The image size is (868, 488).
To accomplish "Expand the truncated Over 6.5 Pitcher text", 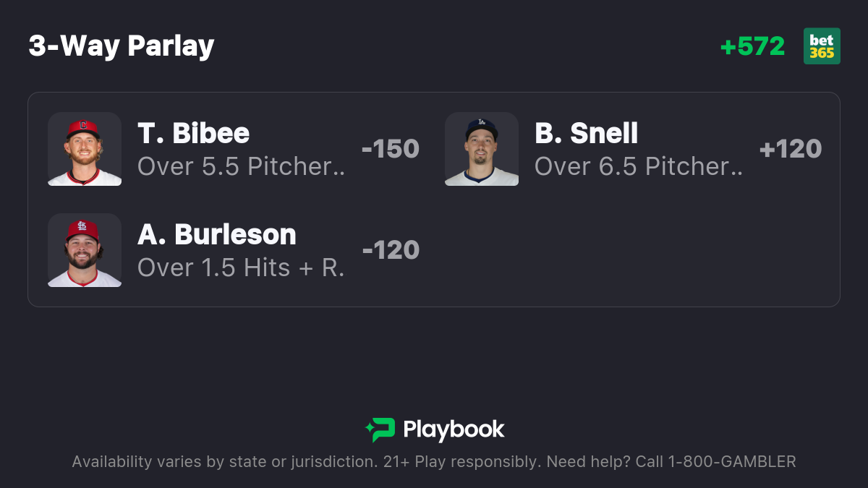I will click(639, 166).
